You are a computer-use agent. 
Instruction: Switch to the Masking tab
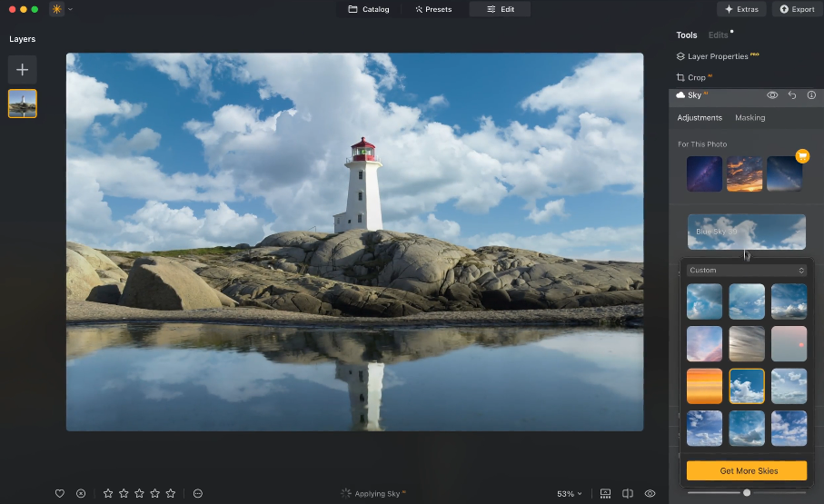pyautogui.click(x=750, y=118)
